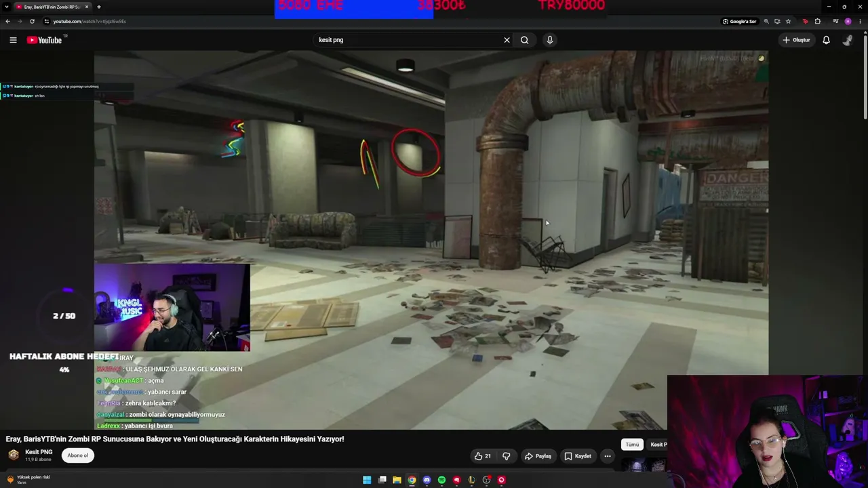
Task: Open YouTube notifications bell
Action: pyautogui.click(x=826, y=40)
